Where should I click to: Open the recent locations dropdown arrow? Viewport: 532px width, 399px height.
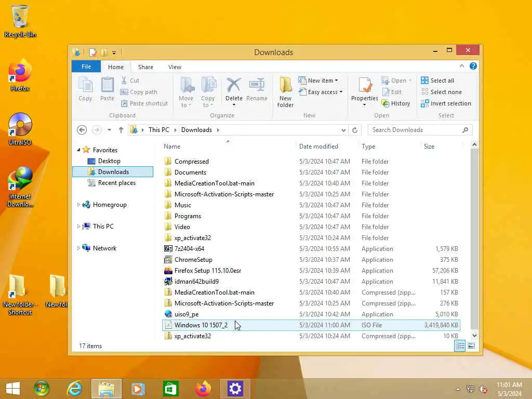[x=109, y=130]
